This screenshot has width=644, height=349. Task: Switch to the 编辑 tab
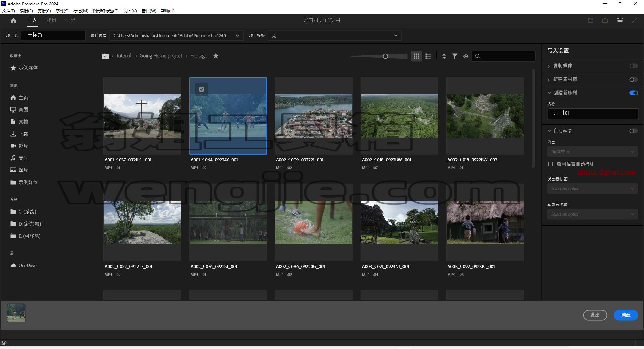click(x=51, y=20)
